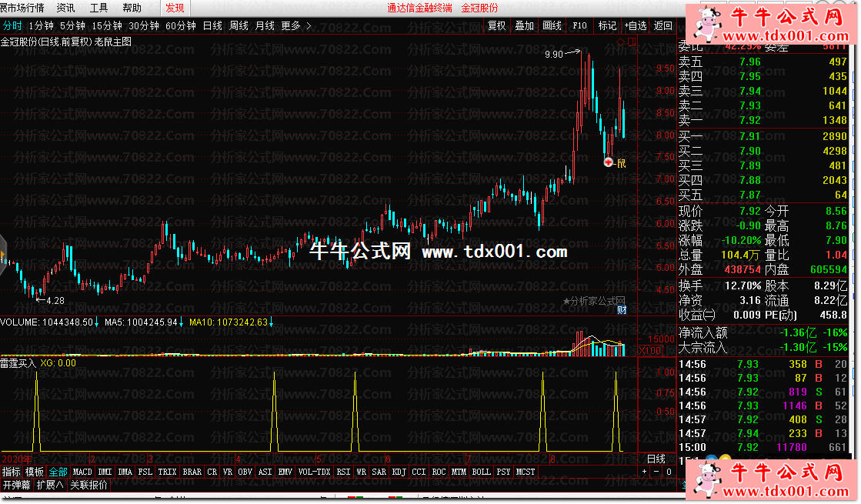
Task: Select the PSY indicator
Action: pyautogui.click(x=503, y=472)
